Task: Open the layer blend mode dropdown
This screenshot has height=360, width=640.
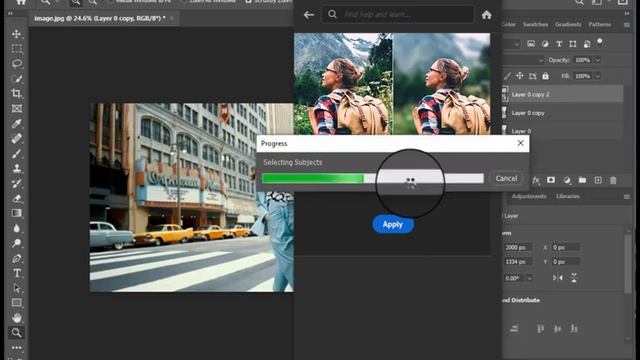Action: point(541,60)
